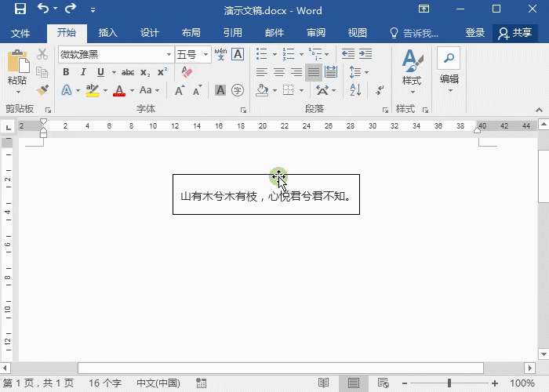Image resolution: width=549 pixels, height=392 pixels.
Task: Apply numbered list
Action: pyautogui.click(x=289, y=54)
